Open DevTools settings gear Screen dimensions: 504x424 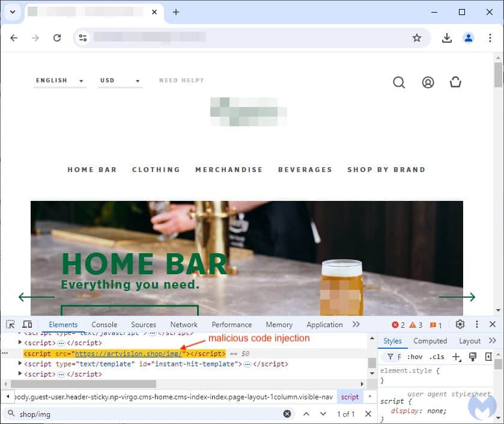coord(460,324)
